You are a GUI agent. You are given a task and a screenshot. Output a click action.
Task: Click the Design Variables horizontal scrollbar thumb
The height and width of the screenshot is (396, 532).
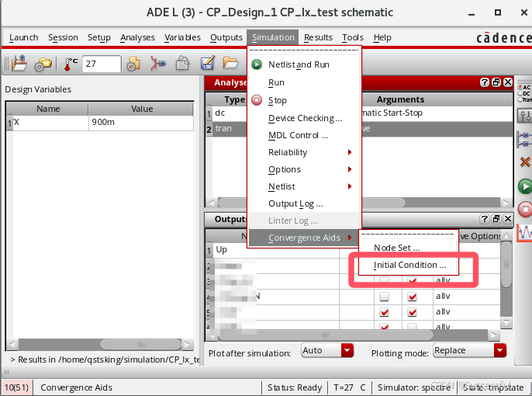coord(140,345)
